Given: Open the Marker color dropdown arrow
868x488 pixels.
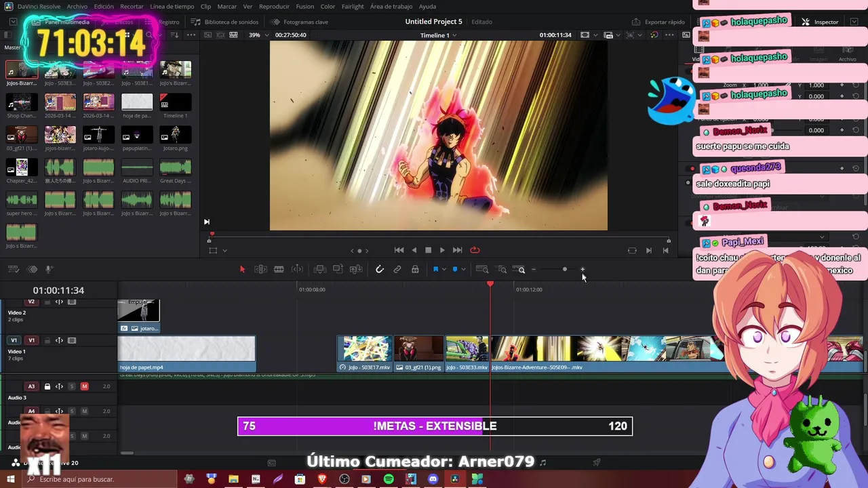Looking at the screenshot, I should click(463, 269).
